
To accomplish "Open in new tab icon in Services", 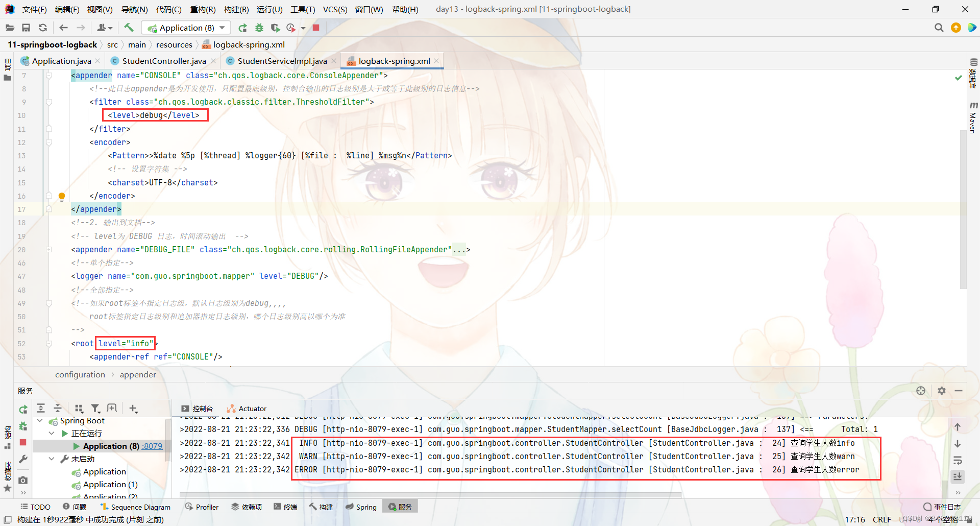I will click(x=112, y=408).
